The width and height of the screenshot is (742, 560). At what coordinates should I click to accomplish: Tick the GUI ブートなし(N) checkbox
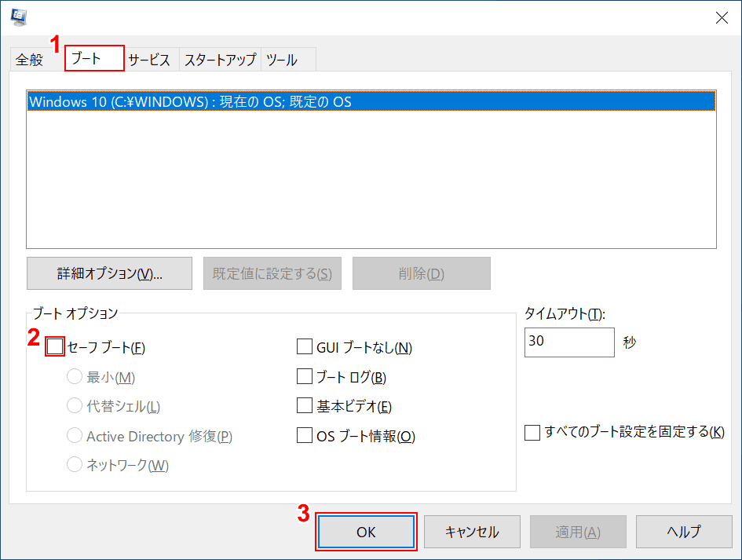(x=305, y=346)
